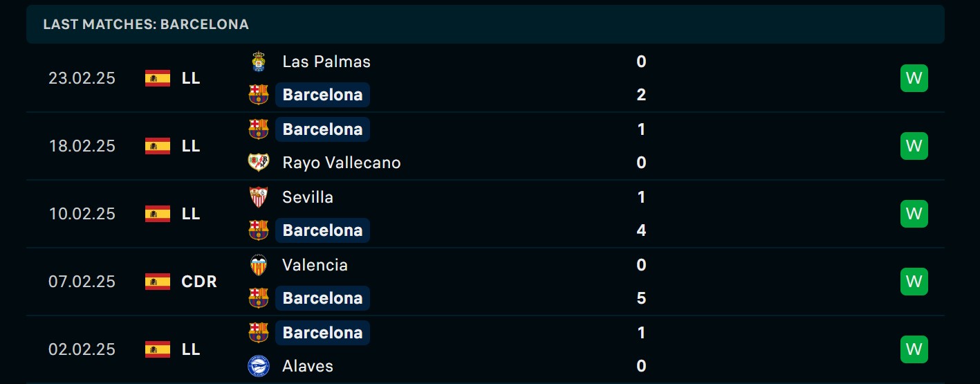Click Barcelona crest in 23.02.25 match
Viewport: 980px width, 384px height.
pyautogui.click(x=259, y=95)
